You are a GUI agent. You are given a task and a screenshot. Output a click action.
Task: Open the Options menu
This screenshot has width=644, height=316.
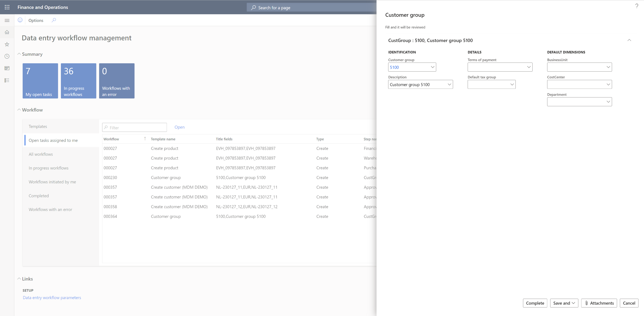pos(35,20)
